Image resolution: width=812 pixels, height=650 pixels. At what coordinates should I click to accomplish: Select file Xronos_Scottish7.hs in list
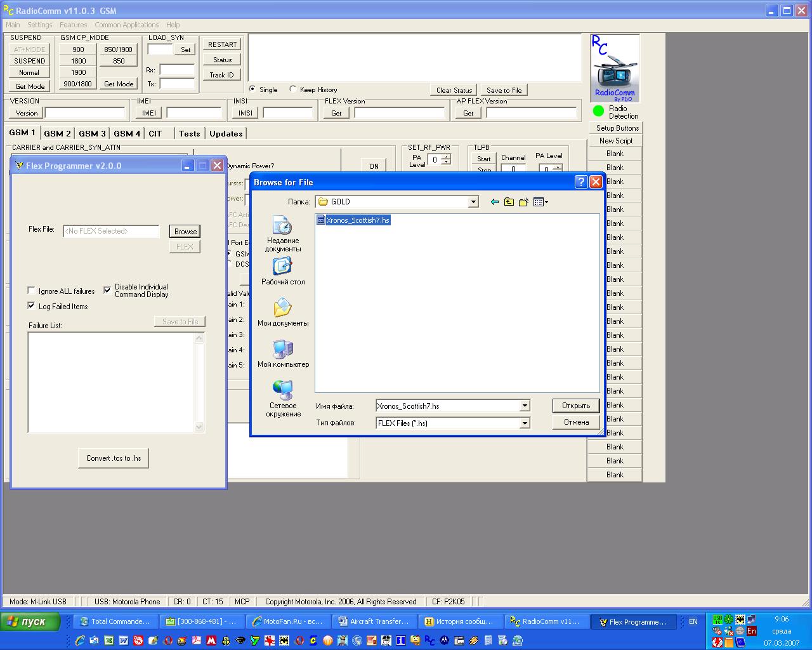point(353,220)
